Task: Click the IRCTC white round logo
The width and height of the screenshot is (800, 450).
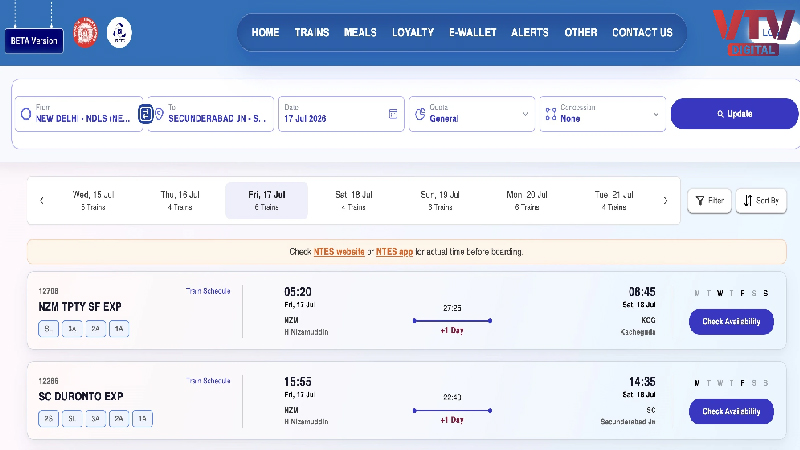Action: click(x=119, y=32)
